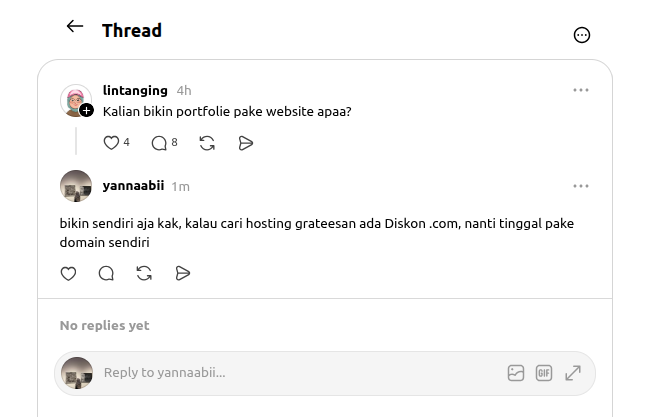Share lintanging's post via the send icon
The width and height of the screenshot is (650, 417).
[x=246, y=143]
